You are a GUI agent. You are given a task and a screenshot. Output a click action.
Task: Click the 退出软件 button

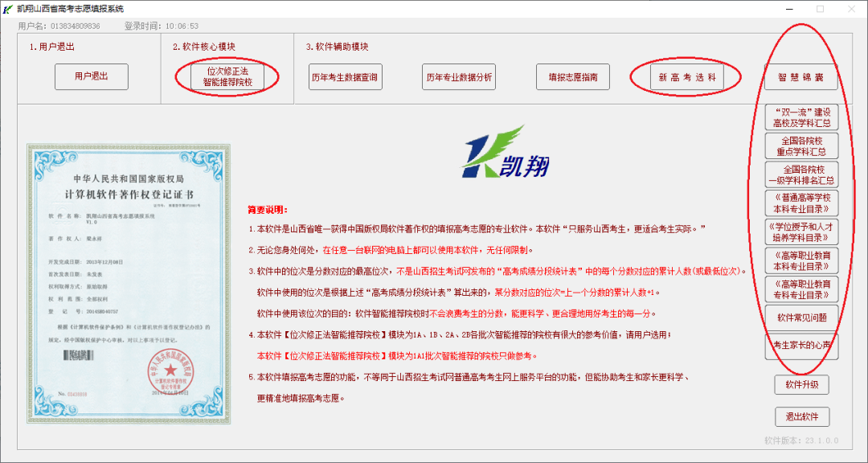point(801,416)
